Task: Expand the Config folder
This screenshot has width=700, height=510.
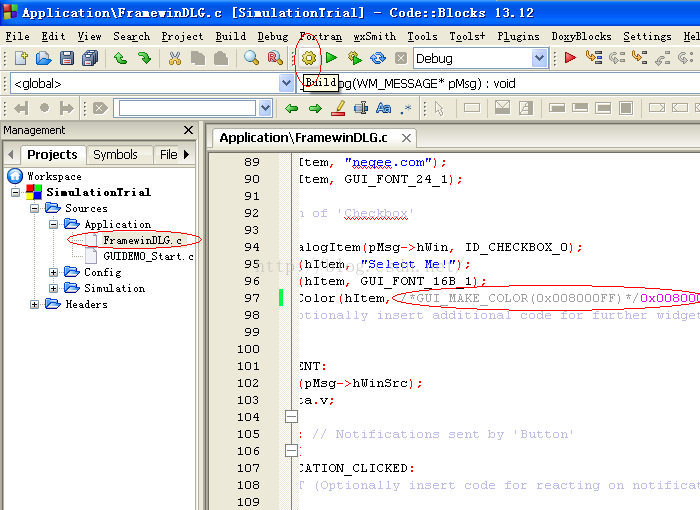Action: (x=54, y=272)
